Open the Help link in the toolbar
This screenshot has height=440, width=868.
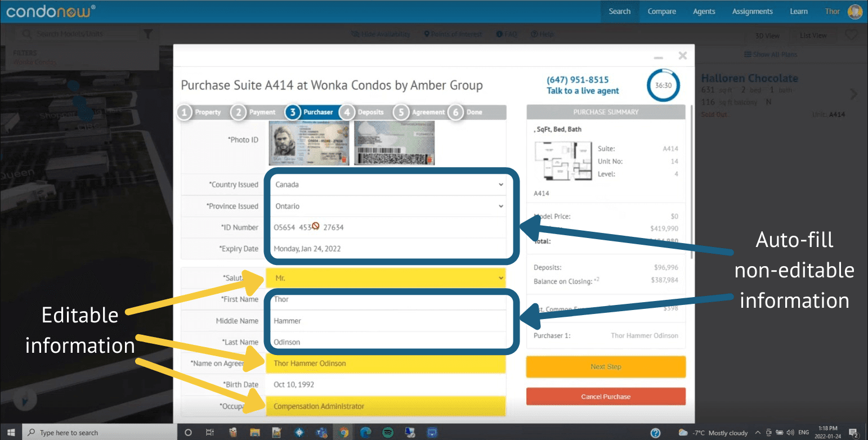(543, 34)
